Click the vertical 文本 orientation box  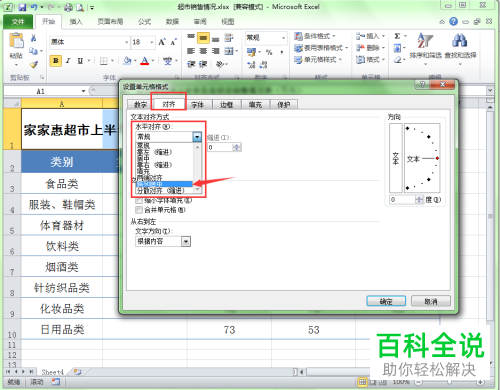396,158
